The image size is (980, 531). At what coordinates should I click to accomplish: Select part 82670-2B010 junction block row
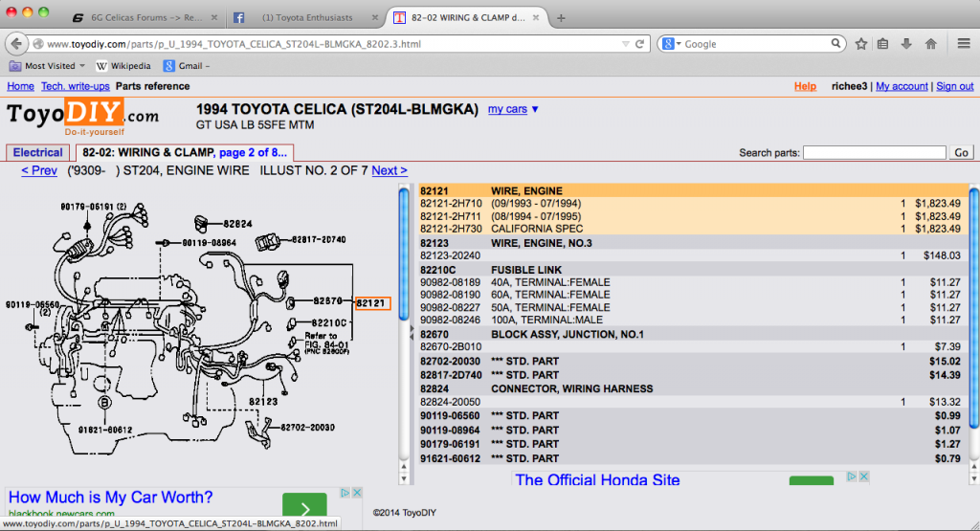pyautogui.click(x=693, y=346)
